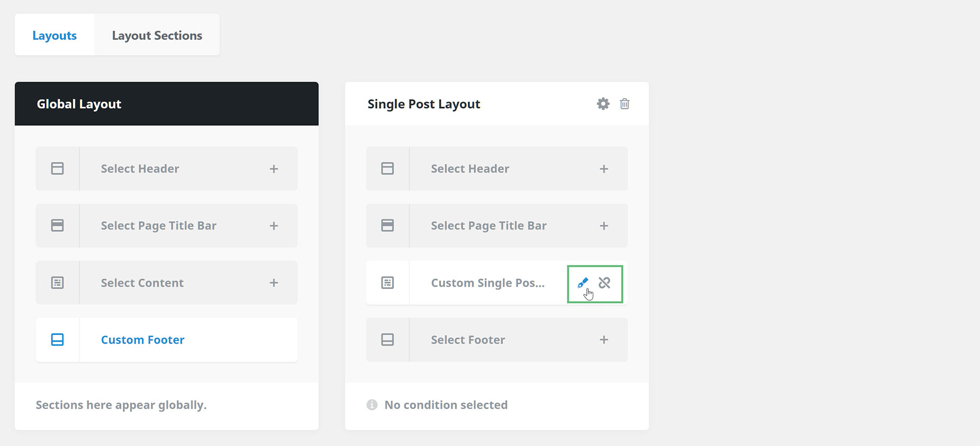Add page title bar in Global Layout

[273, 225]
